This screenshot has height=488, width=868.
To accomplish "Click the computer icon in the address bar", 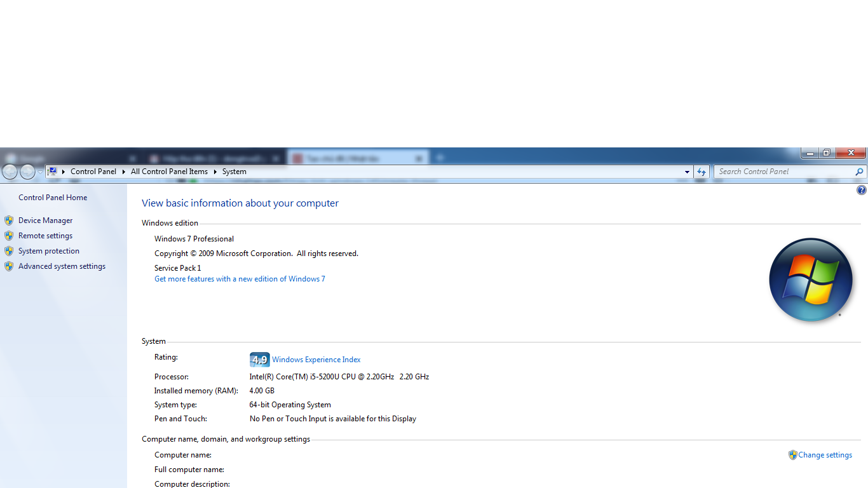I will click(x=53, y=172).
